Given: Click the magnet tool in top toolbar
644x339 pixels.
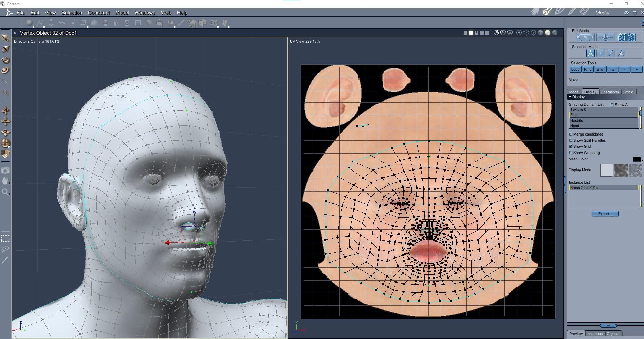Looking at the screenshot, I should click(x=51, y=23).
